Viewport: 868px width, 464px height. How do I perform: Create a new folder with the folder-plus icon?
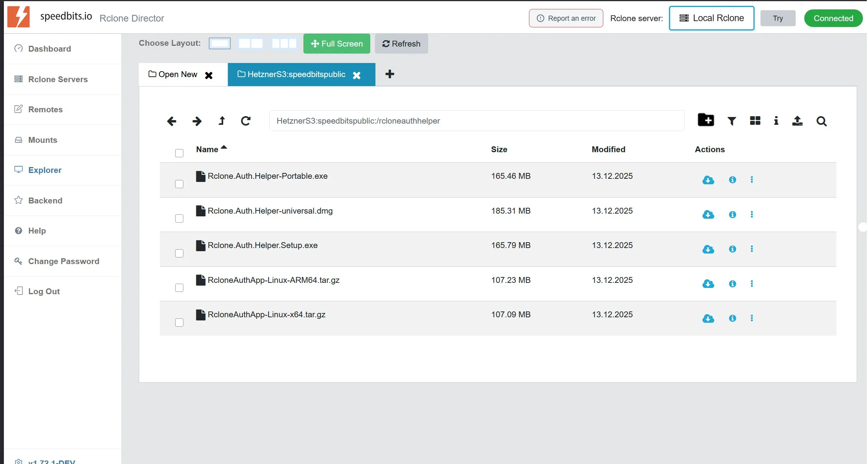click(x=706, y=120)
